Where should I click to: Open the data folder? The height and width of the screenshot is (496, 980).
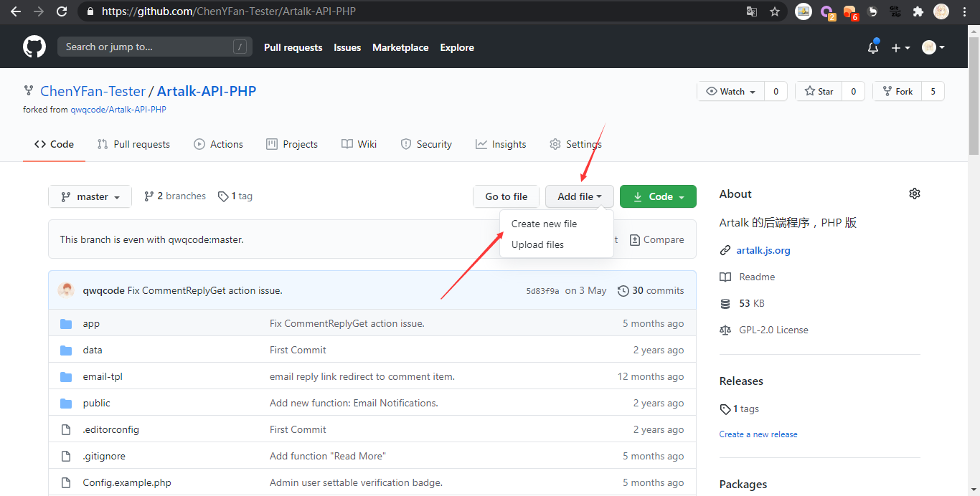93,350
